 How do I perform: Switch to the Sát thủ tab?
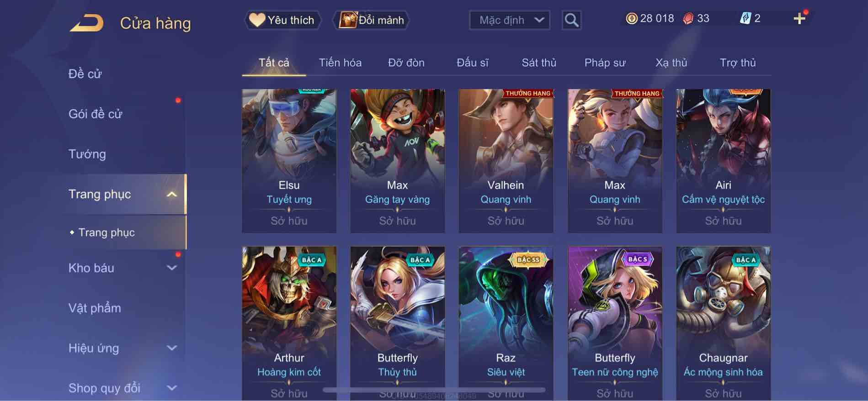(539, 63)
